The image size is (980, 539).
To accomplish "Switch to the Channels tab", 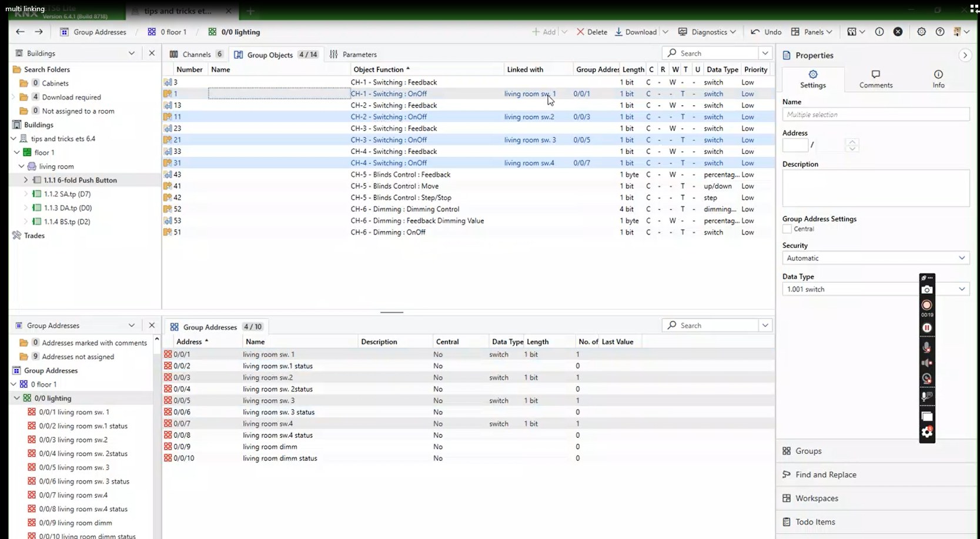I will pyautogui.click(x=196, y=54).
